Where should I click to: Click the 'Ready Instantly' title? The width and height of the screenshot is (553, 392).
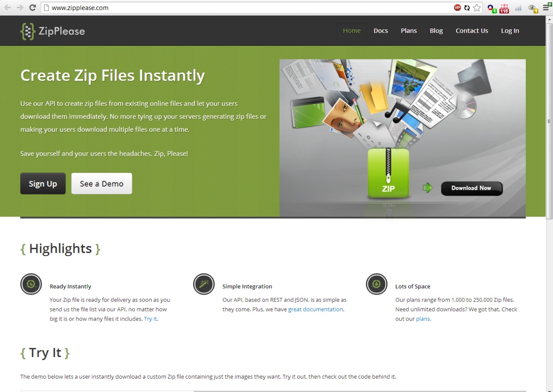71,287
